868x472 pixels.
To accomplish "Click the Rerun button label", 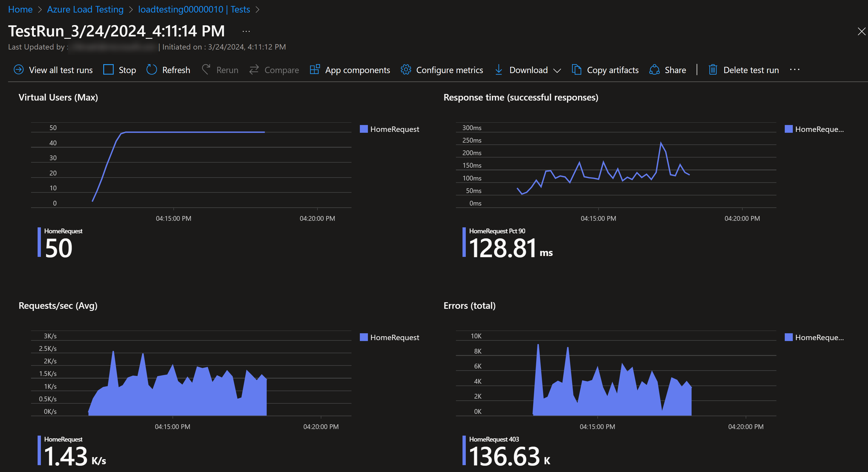I will [227, 70].
